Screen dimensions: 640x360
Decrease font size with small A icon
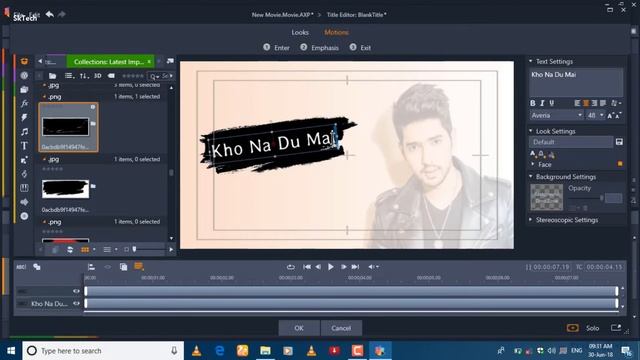pos(618,116)
